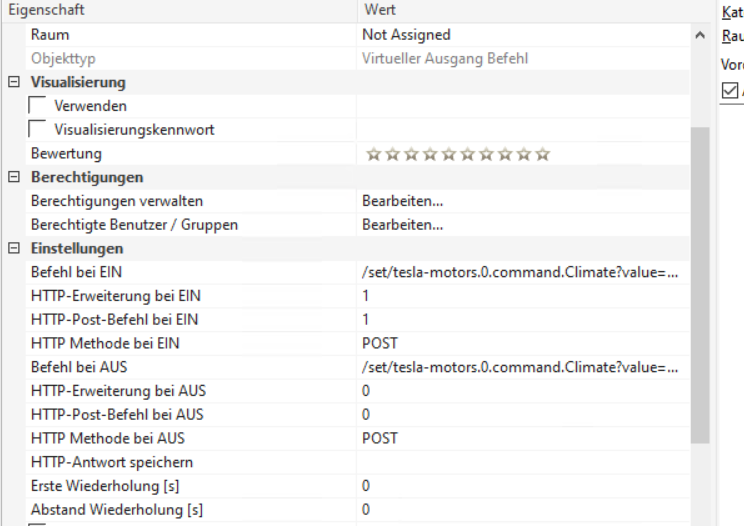This screenshot has height=526, width=744.
Task: Click the scroll-up arrow of the property list
Action: pos(699,35)
